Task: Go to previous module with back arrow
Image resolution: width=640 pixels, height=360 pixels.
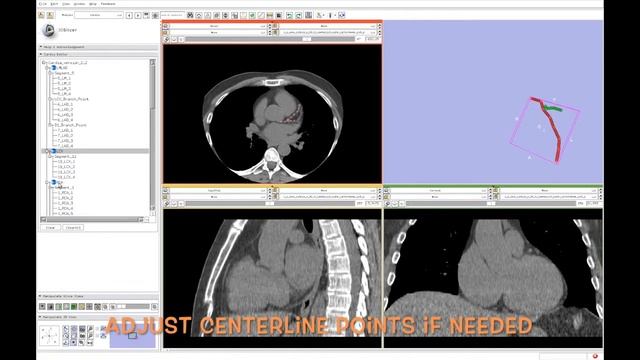Action: (129, 15)
